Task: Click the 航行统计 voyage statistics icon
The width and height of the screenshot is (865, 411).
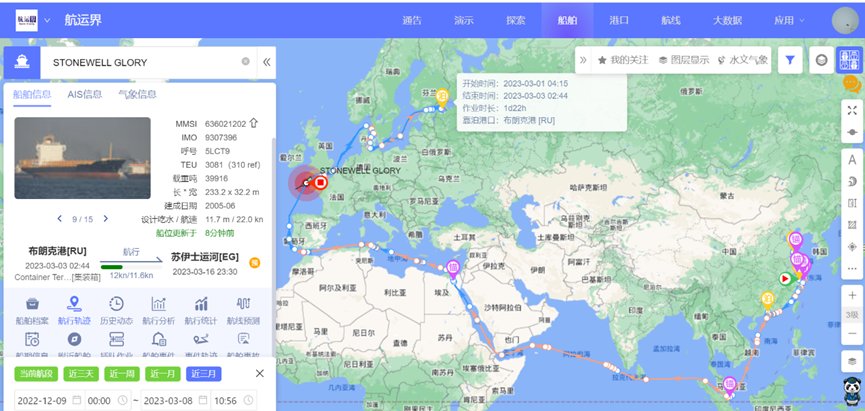Action: click(x=201, y=309)
